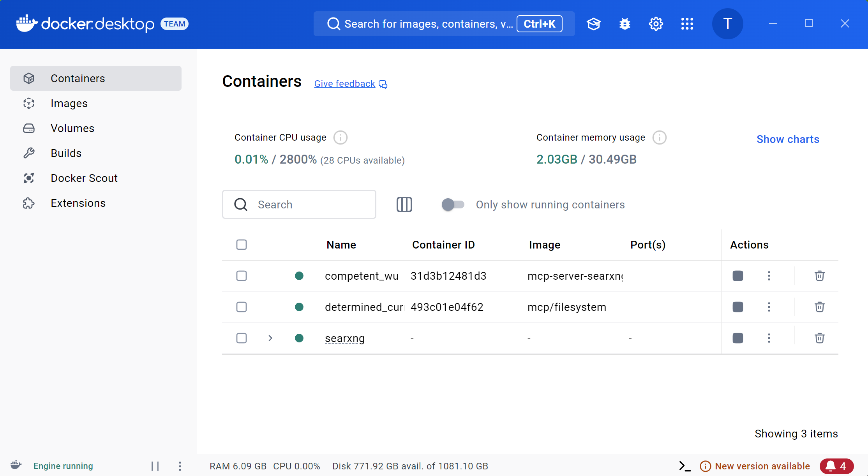Tick the checkbox for searxng row

242,338
